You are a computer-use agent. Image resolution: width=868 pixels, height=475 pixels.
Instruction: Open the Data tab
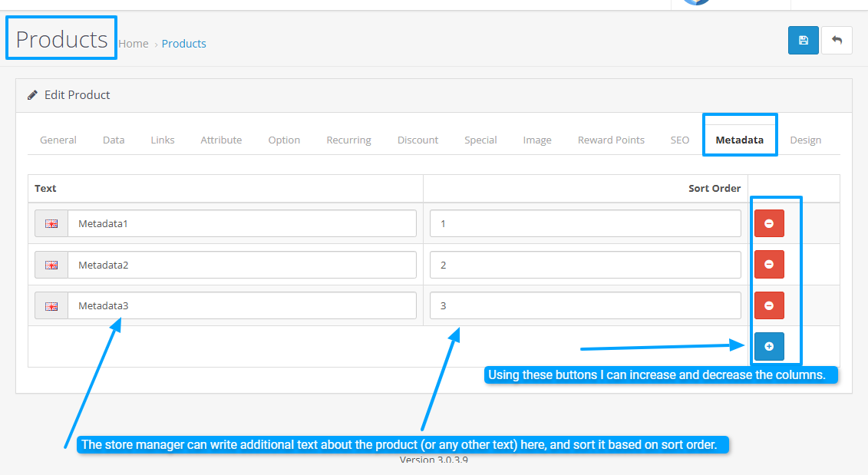pyautogui.click(x=114, y=140)
